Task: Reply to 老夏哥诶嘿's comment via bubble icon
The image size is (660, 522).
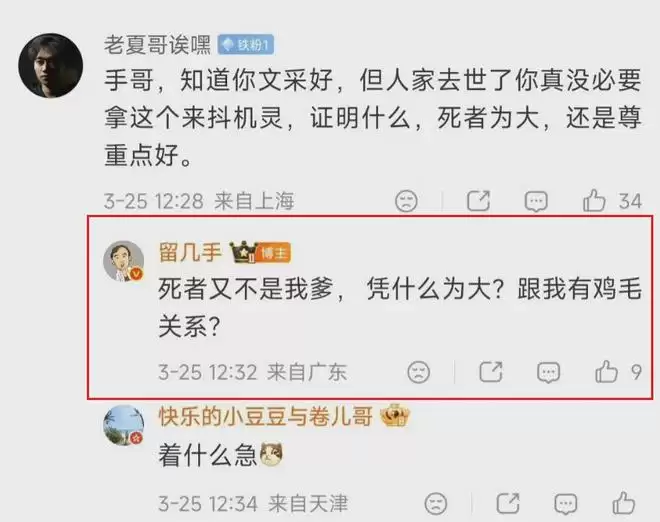Action: click(536, 201)
